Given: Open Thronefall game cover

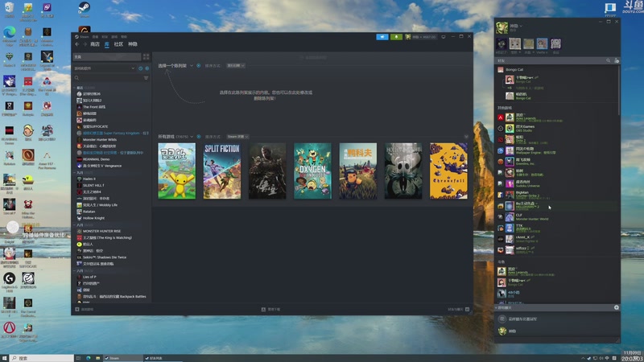Looking at the screenshot, I should point(448,171).
